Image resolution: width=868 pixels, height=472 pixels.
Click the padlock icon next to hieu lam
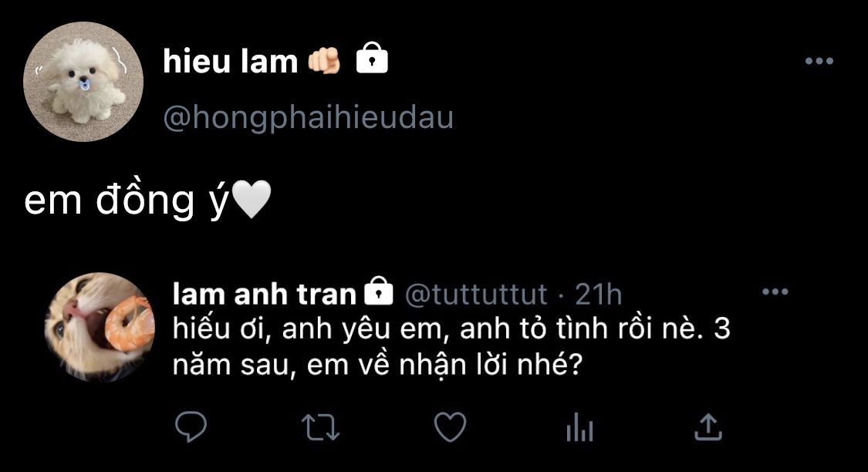(372, 59)
